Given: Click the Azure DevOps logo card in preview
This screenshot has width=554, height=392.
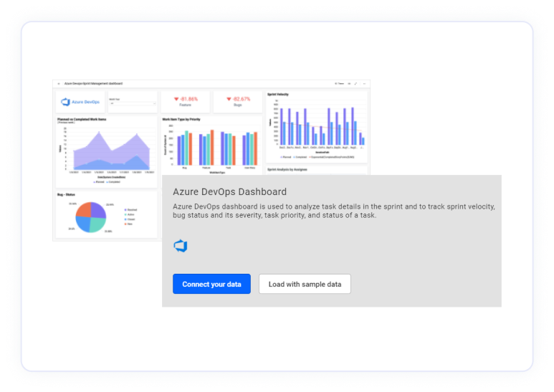Looking at the screenshot, I should coord(80,102).
